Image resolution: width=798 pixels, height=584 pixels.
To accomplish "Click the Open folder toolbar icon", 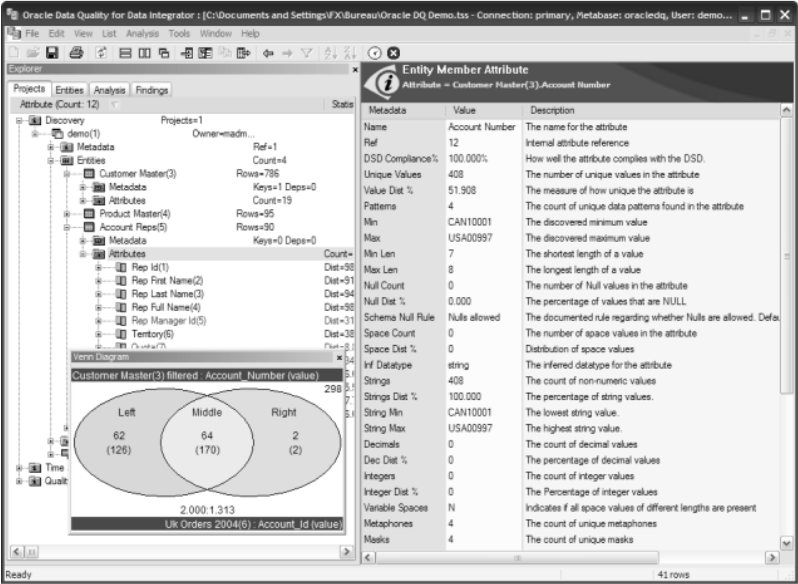I will 33,53.
